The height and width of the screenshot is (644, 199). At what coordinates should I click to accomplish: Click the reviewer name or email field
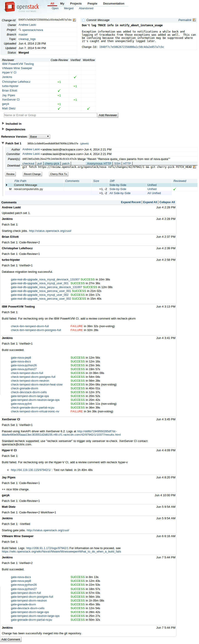pos(50,115)
